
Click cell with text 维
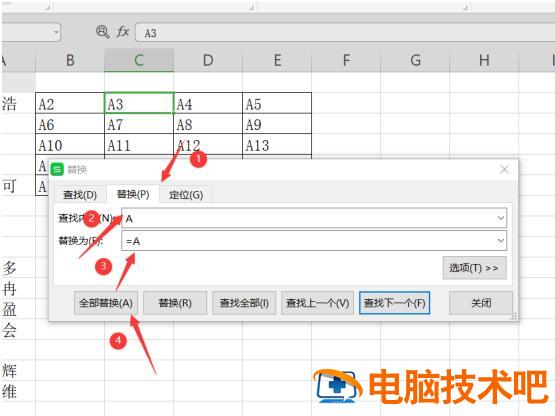19,391
